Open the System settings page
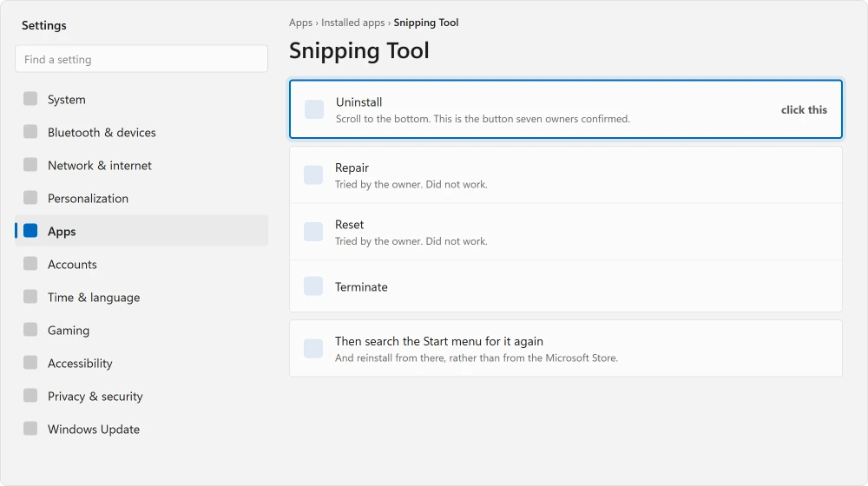The image size is (868, 486). click(x=141, y=99)
